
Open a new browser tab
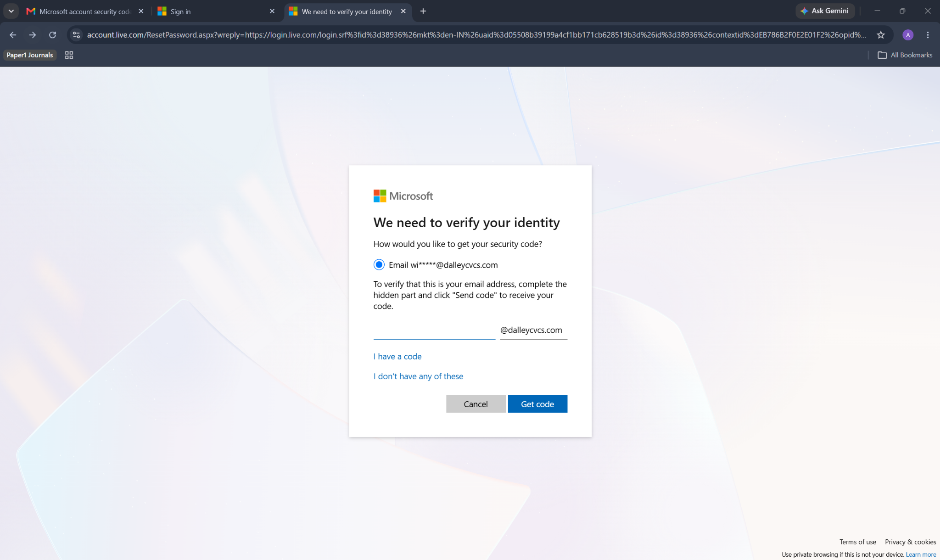pyautogui.click(x=423, y=11)
